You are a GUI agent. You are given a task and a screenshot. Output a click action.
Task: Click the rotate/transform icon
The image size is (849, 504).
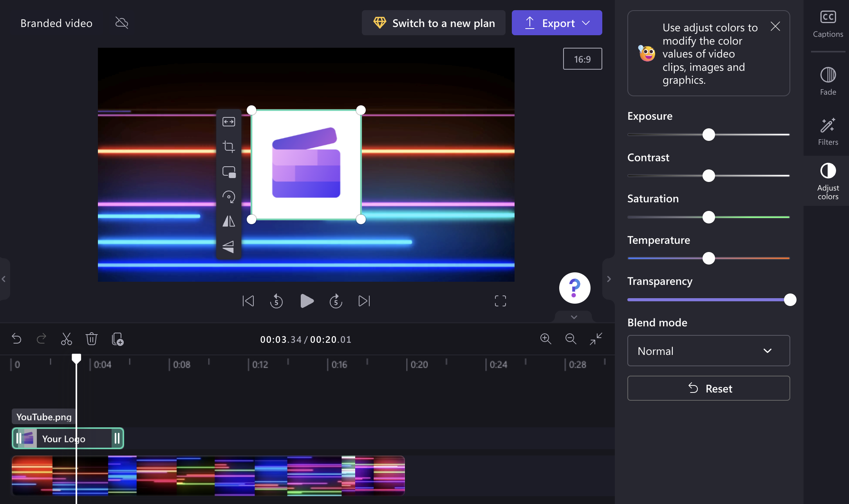[x=228, y=197]
